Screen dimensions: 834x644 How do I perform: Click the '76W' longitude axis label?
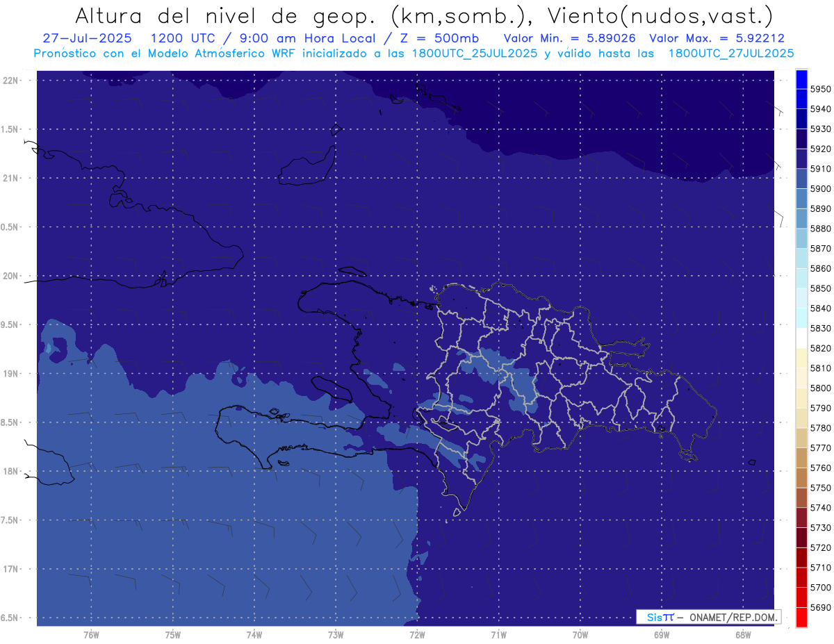click(x=91, y=634)
